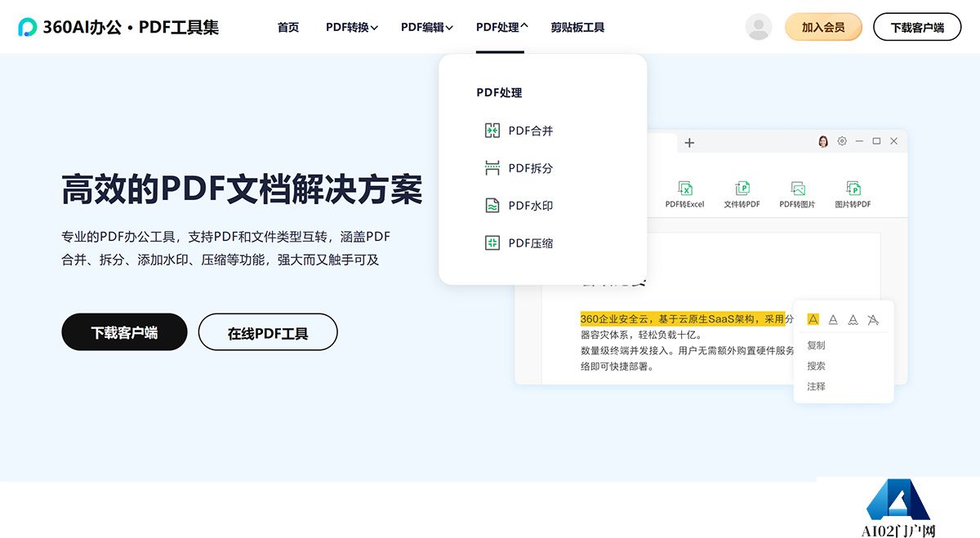
Task: Select the yellow highlight text icon
Action: [813, 319]
